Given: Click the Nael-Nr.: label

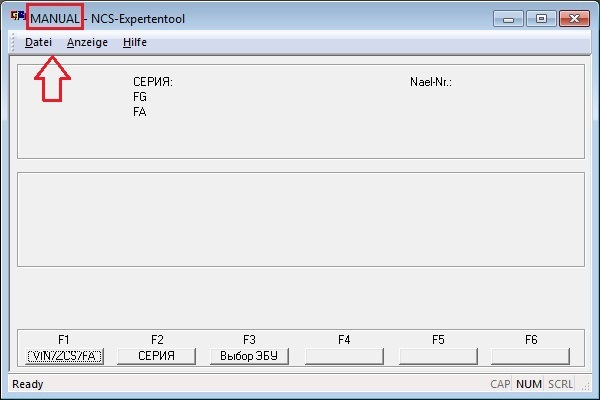Looking at the screenshot, I should (431, 82).
